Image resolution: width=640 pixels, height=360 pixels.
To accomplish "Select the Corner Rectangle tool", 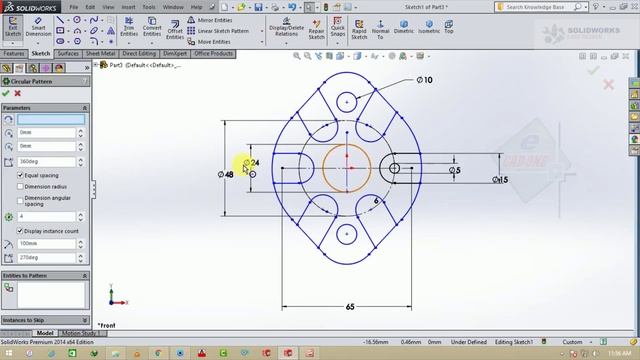I will [60, 31].
